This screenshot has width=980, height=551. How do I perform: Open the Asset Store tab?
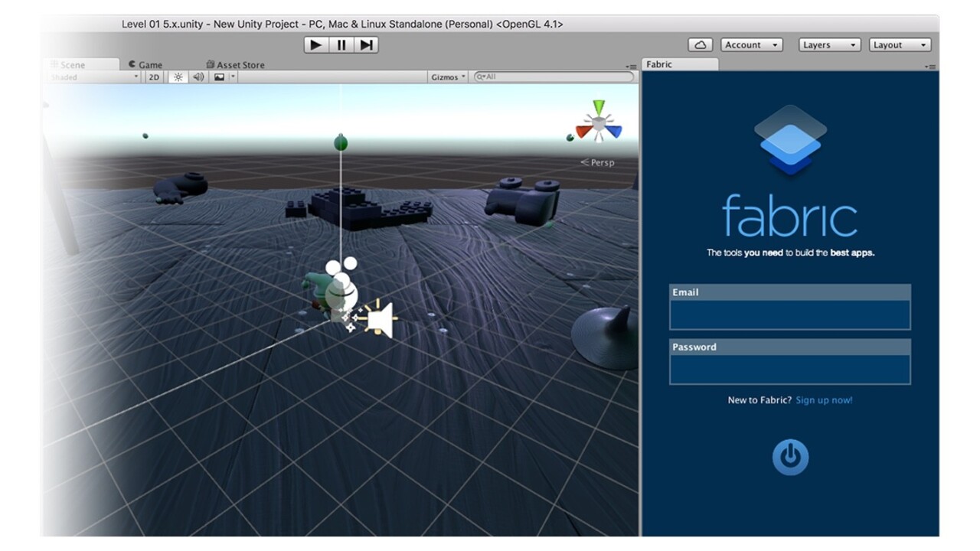(236, 65)
